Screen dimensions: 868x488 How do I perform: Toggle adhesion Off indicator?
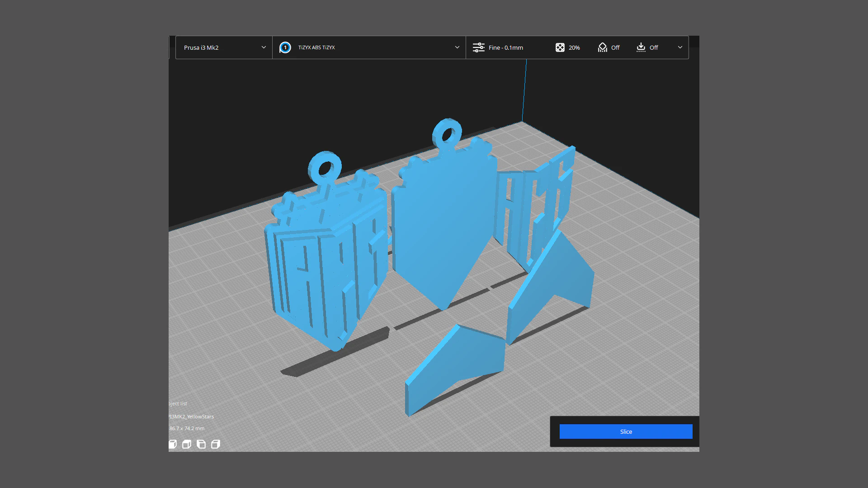(654, 47)
